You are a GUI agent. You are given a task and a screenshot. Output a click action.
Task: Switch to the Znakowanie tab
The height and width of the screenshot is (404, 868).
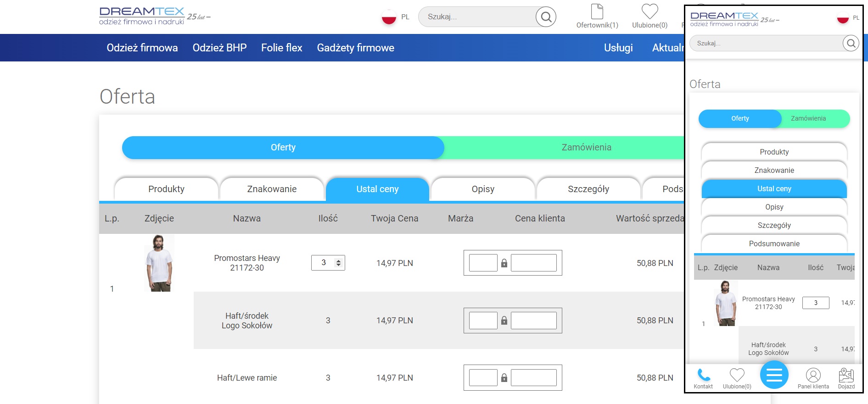[x=272, y=189]
